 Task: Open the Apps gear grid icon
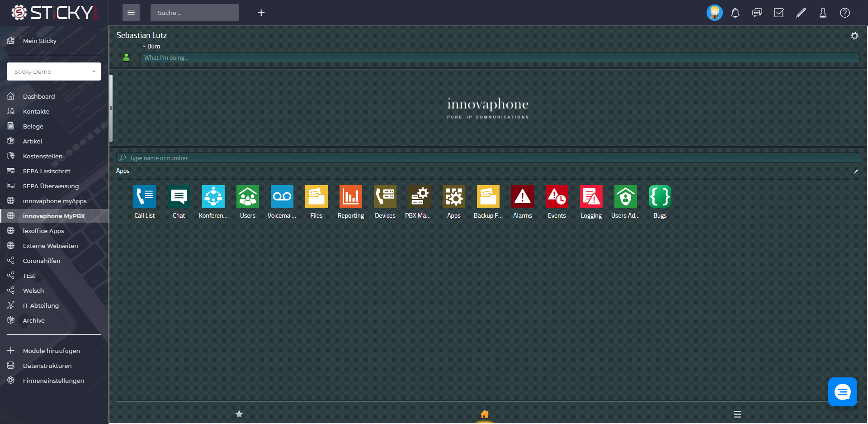[x=454, y=196]
